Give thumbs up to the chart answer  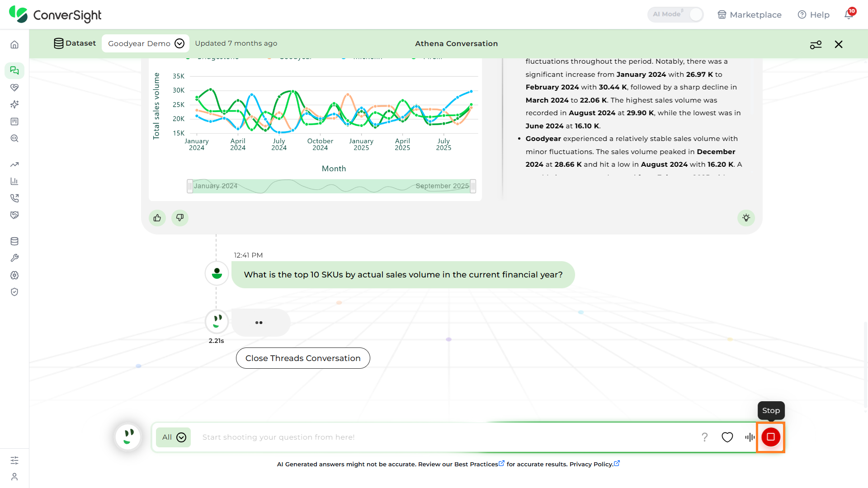point(157,218)
